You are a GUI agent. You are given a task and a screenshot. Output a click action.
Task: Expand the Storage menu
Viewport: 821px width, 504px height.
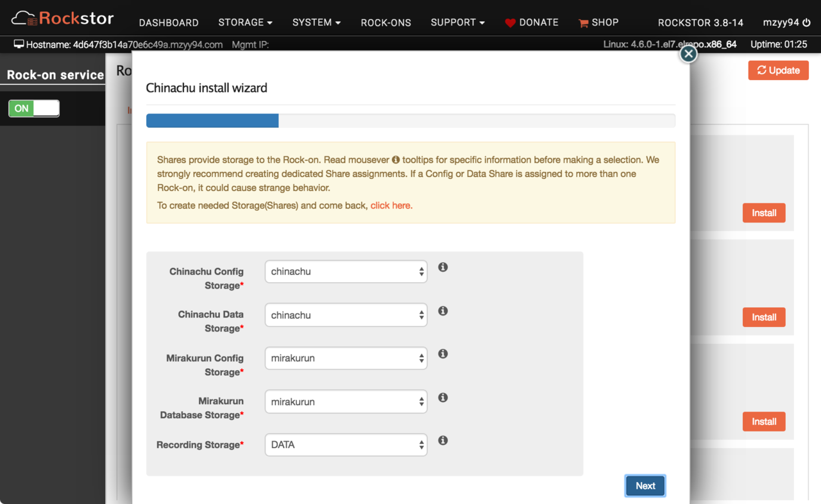[x=245, y=22]
